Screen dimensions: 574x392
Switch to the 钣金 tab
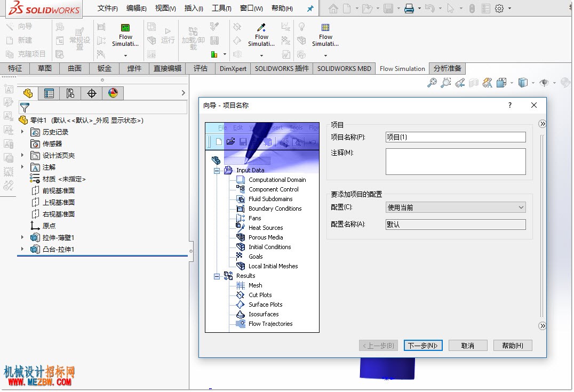(105, 68)
